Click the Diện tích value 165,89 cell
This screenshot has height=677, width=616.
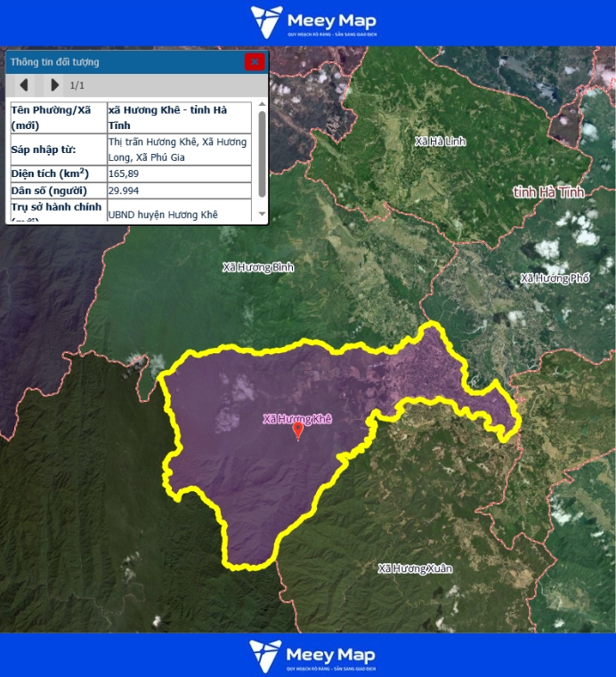click(x=179, y=173)
